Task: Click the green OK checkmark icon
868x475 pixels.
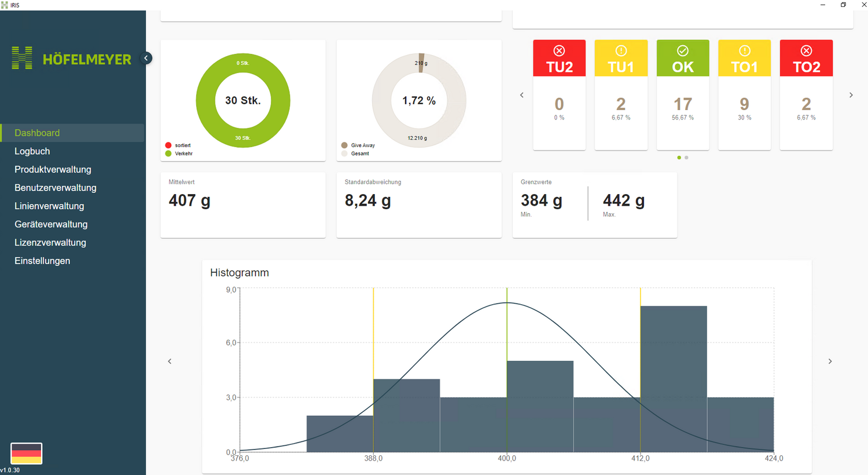Action: (x=683, y=51)
